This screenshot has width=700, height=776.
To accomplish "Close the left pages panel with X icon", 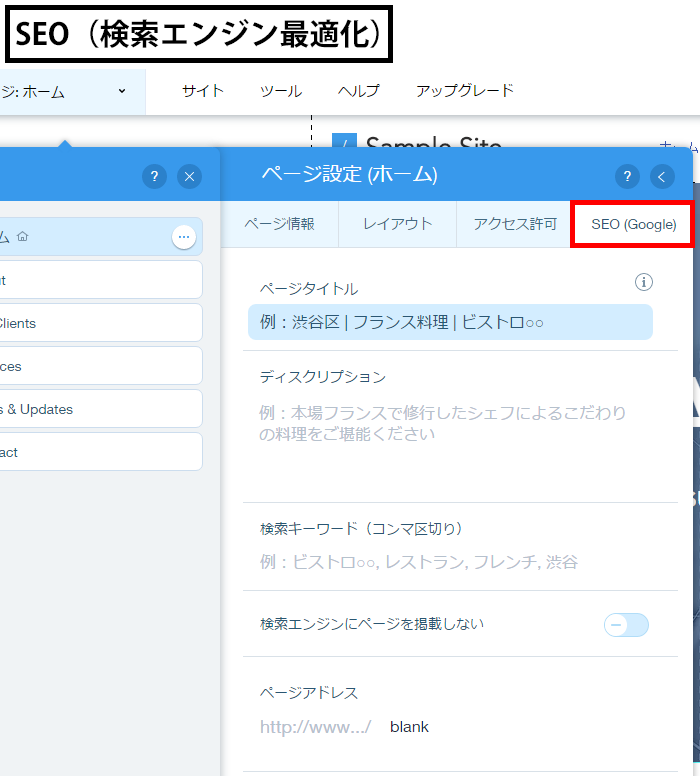I will (190, 177).
